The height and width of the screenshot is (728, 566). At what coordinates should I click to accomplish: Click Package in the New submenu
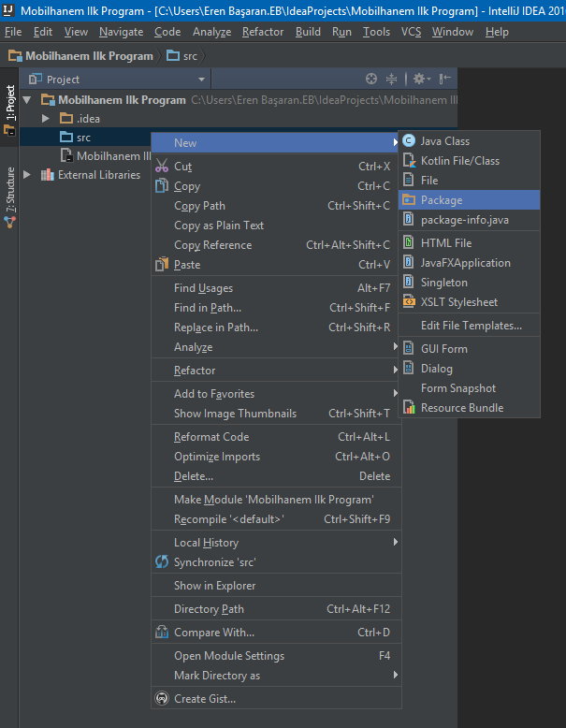tap(469, 200)
